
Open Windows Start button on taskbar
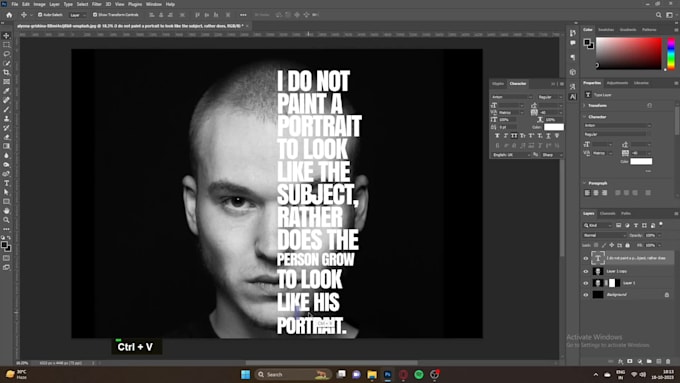tap(245, 374)
